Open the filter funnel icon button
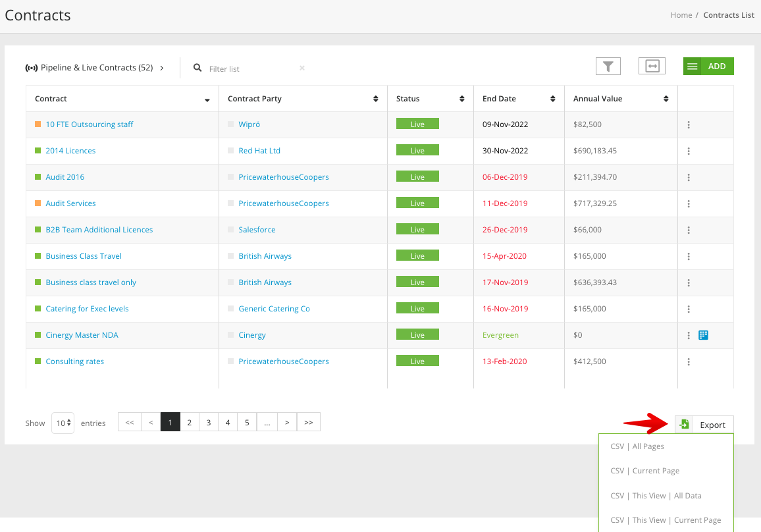The height and width of the screenshot is (532, 761). click(x=608, y=66)
